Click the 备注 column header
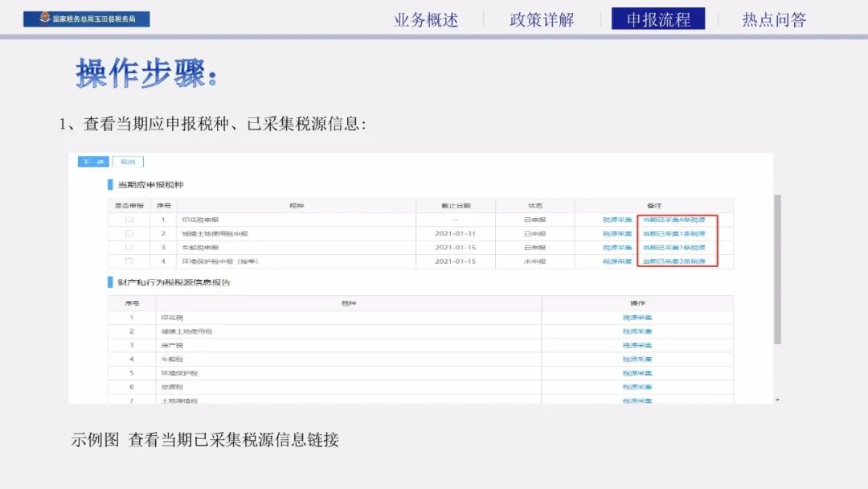This screenshot has height=489, width=868. [654, 205]
